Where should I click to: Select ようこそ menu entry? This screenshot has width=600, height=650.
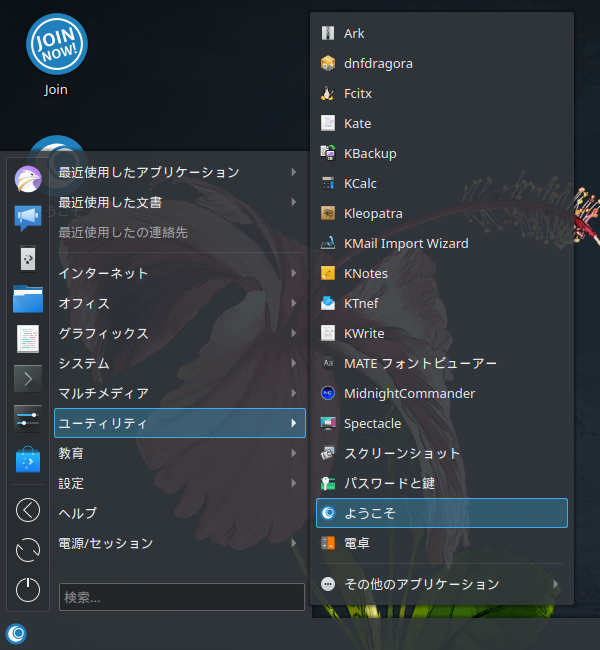coord(442,513)
